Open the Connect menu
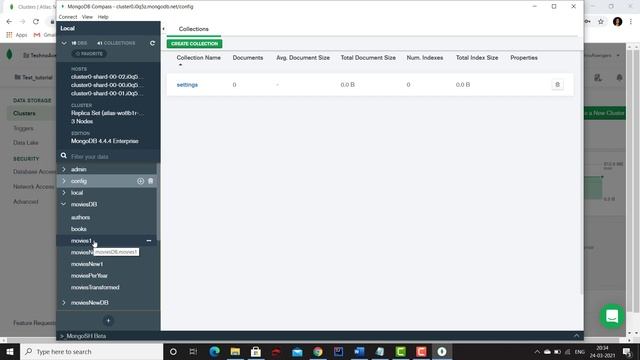Image resolution: width=640 pixels, height=360 pixels. click(x=68, y=17)
